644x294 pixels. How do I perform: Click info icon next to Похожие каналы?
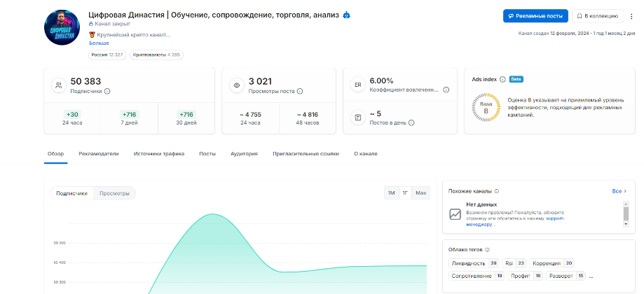[x=497, y=191]
